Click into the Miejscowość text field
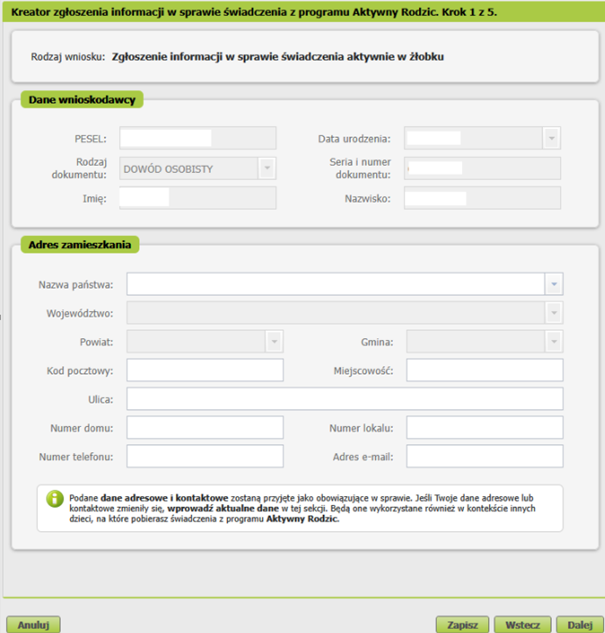Screen dimensions: 605x633 [485, 370]
